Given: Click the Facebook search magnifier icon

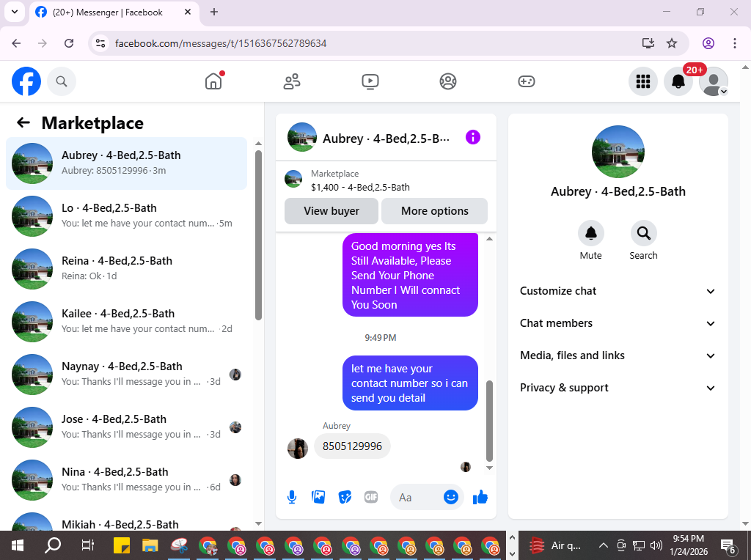Looking at the screenshot, I should pos(62,81).
